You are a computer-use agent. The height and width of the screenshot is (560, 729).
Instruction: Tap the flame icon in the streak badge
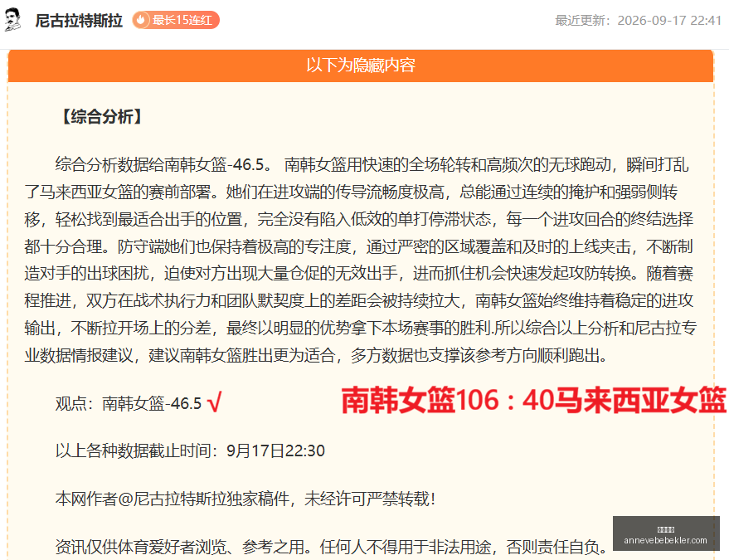click(141, 20)
